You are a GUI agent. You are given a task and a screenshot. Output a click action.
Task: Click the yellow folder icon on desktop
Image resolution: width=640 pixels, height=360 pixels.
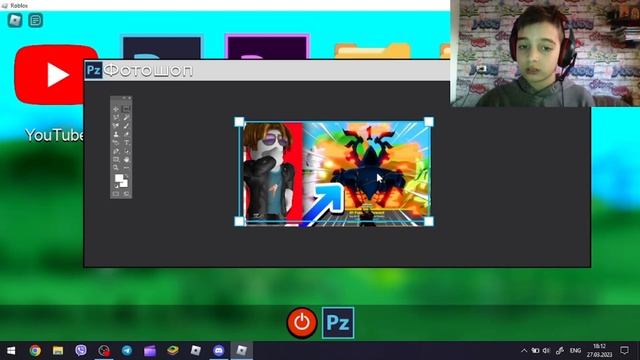(372, 51)
